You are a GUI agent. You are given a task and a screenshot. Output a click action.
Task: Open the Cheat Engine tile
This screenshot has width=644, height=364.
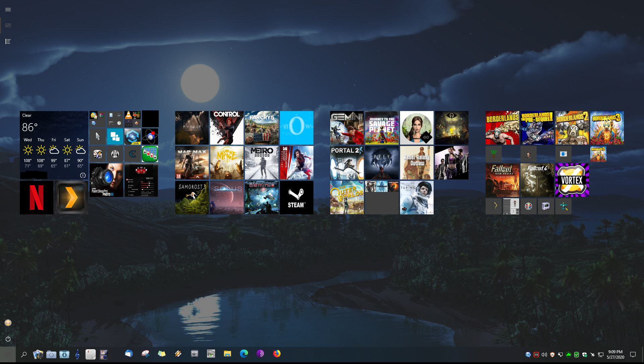tap(133, 154)
